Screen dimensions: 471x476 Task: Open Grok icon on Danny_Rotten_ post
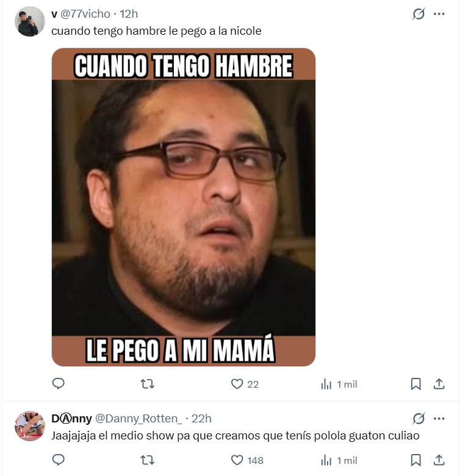coord(419,419)
